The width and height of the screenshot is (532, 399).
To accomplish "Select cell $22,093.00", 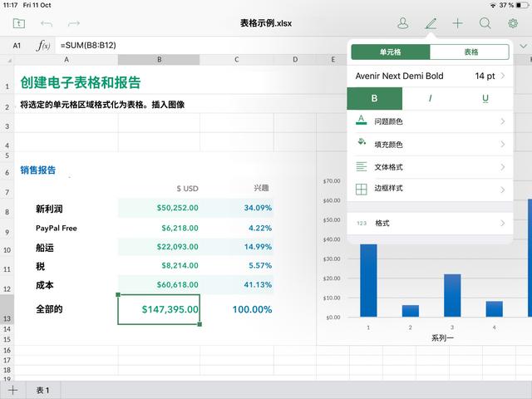I will click(x=159, y=247).
